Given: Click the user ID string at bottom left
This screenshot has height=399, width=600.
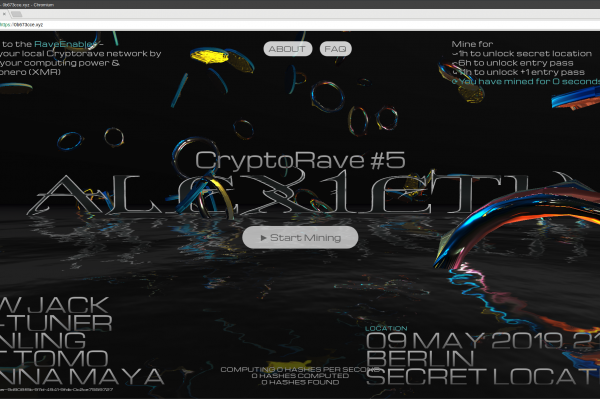Looking at the screenshot, I should tap(56, 389).
